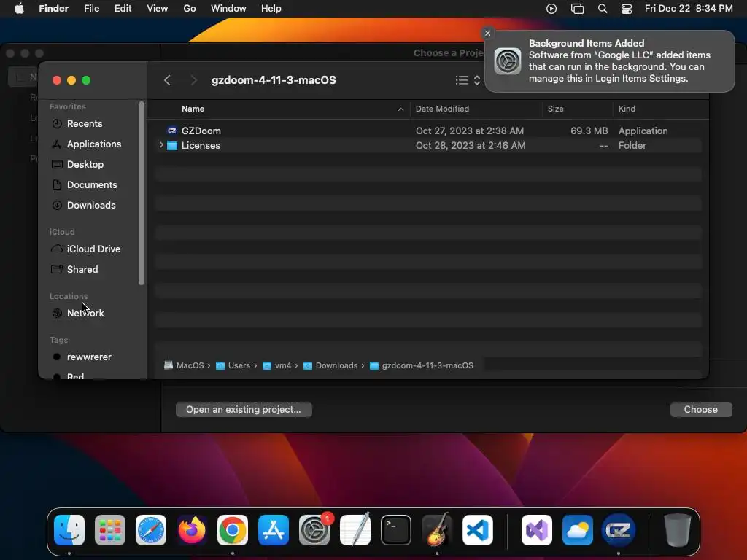Select the GZDoom application file
The height and width of the screenshot is (560, 747).
pos(201,131)
